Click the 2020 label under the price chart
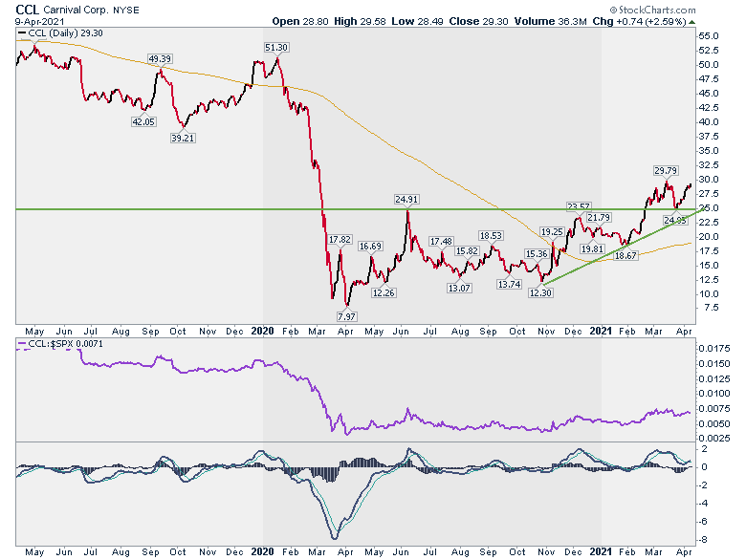Viewport: 746px width, 560px height. point(263,331)
